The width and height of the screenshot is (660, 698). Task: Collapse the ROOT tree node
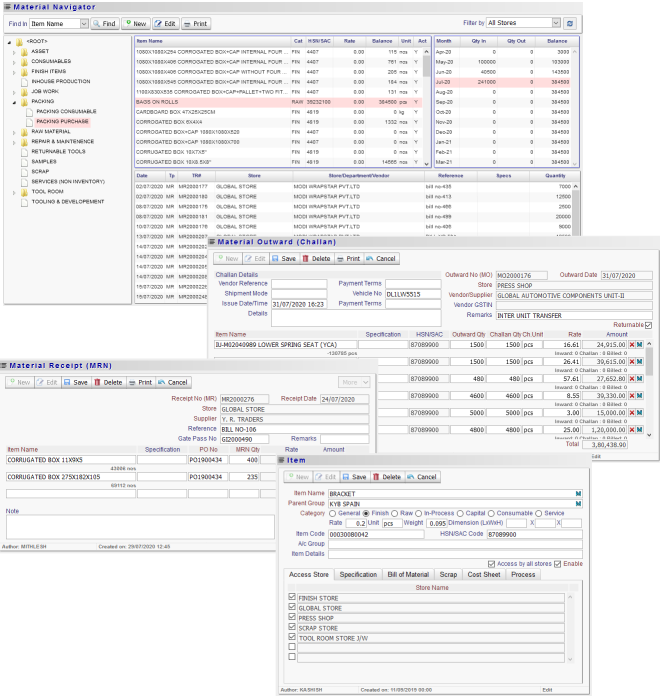(x=9, y=42)
